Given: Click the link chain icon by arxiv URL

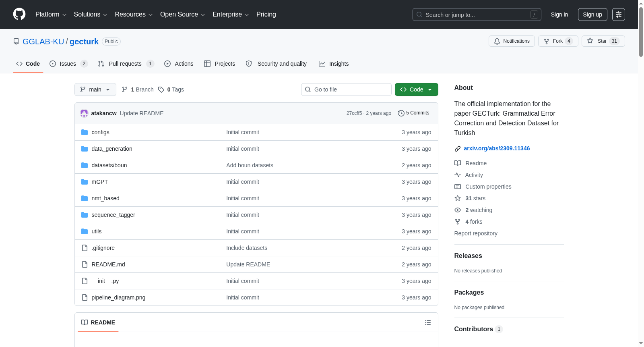Looking at the screenshot, I should [458, 149].
